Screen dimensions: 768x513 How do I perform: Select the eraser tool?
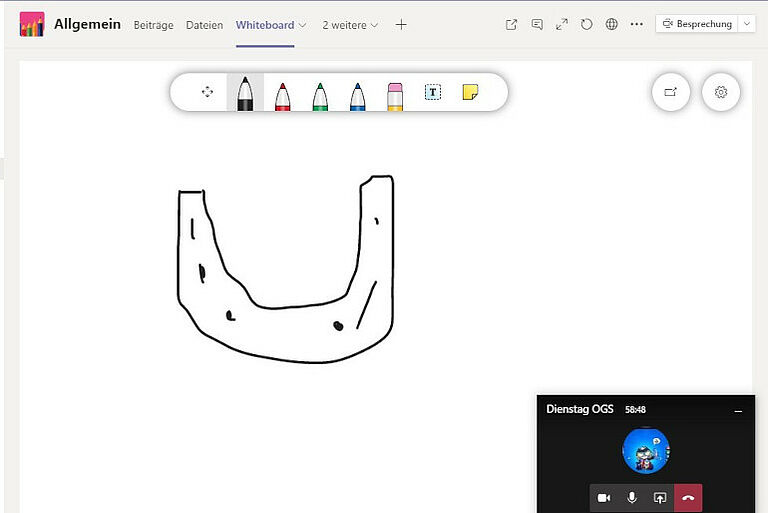(x=395, y=97)
